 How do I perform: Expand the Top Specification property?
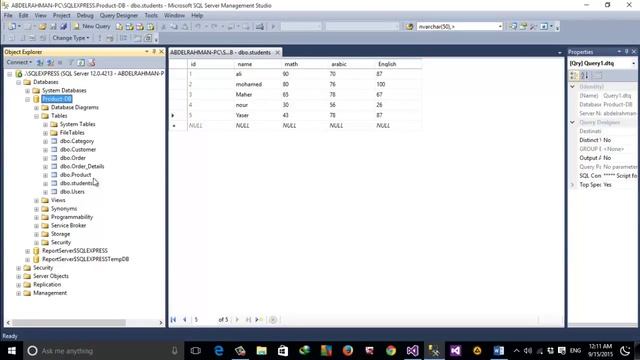(x=572, y=185)
